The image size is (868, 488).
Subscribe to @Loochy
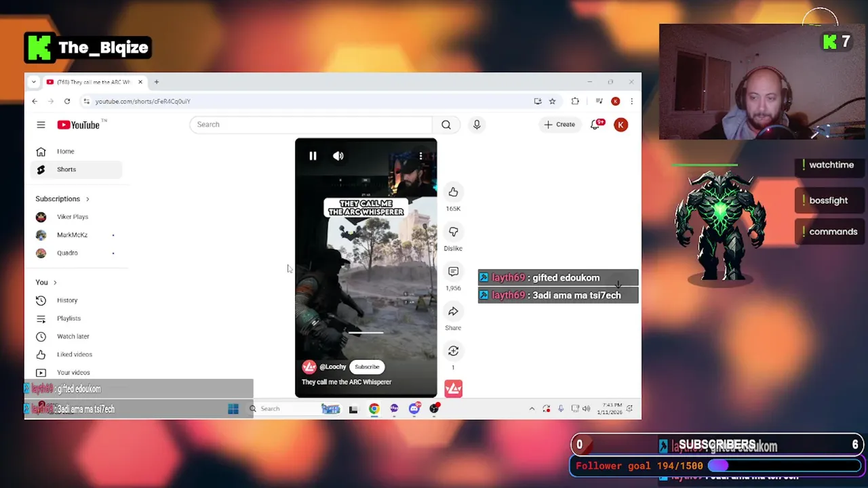[367, 367]
